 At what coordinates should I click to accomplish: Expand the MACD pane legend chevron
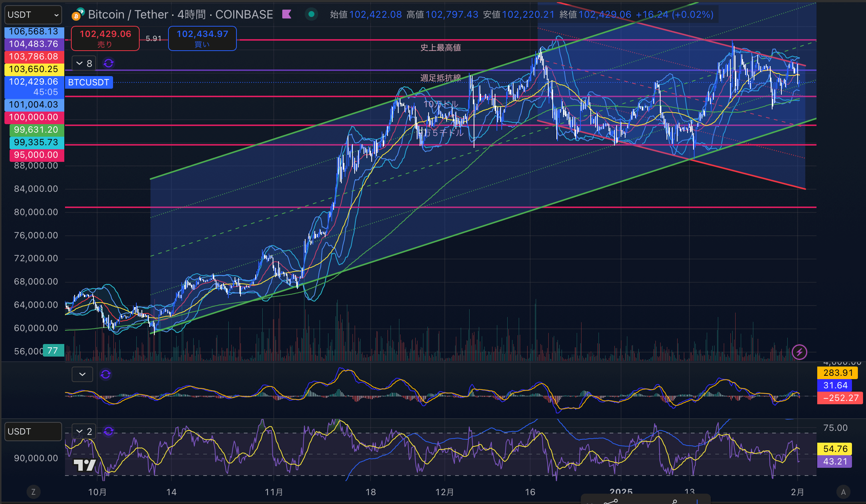[82, 374]
